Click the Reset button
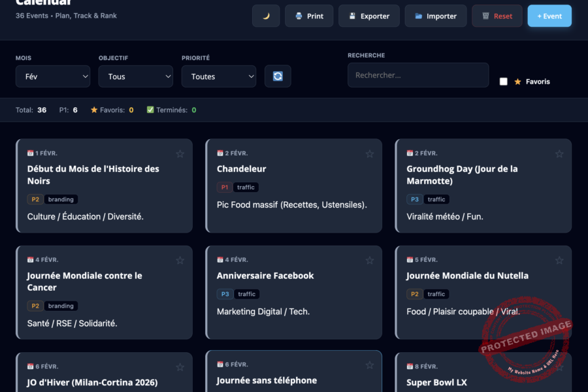 click(497, 15)
